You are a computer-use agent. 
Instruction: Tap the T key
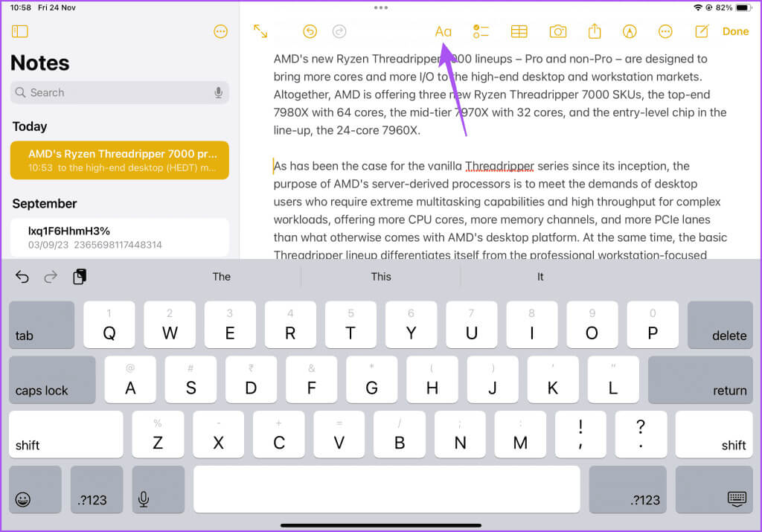coord(350,324)
